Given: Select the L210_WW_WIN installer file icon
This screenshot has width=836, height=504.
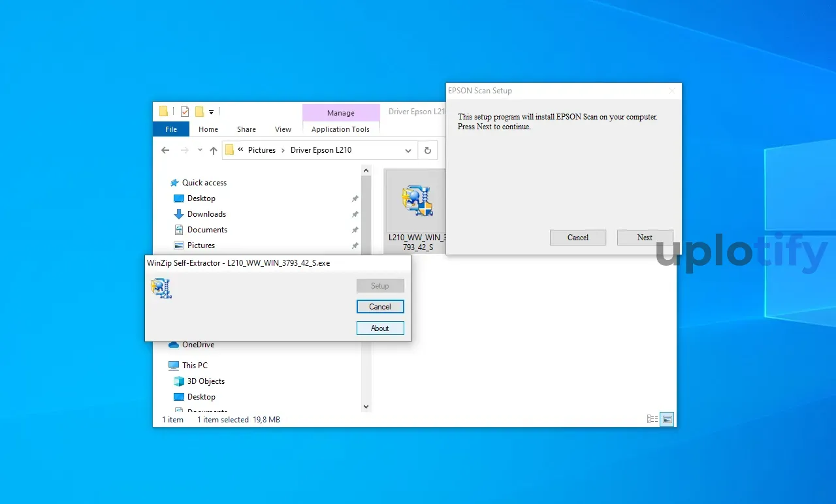Looking at the screenshot, I should click(418, 200).
